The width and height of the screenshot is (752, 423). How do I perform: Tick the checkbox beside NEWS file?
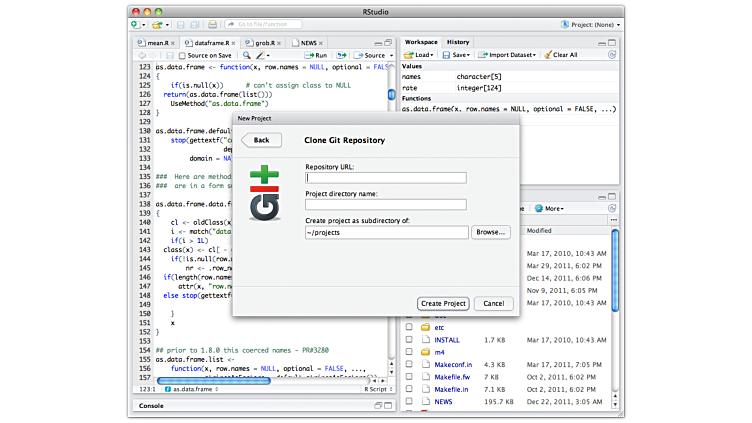coord(409,401)
